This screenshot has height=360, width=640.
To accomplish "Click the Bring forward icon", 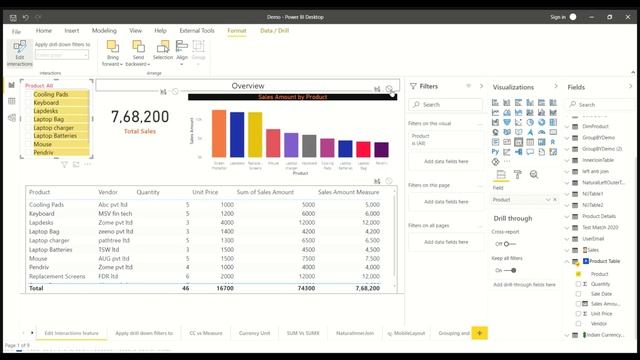I will (113, 46).
